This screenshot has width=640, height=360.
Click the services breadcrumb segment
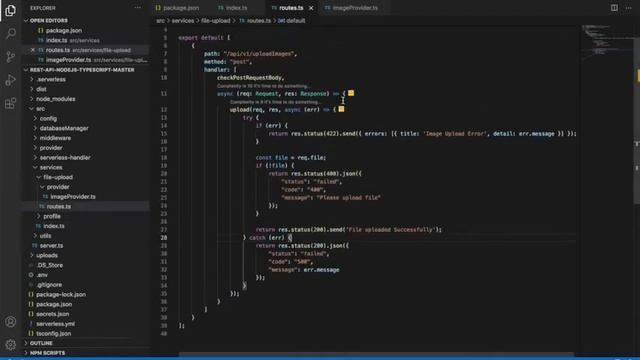pos(182,20)
